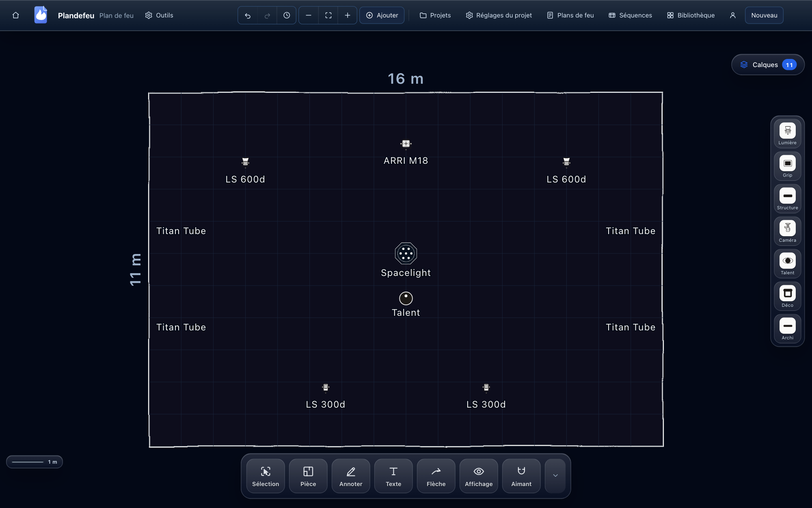812x508 pixels.
Task: Toggle the Affichage visibility options
Action: pos(479,476)
